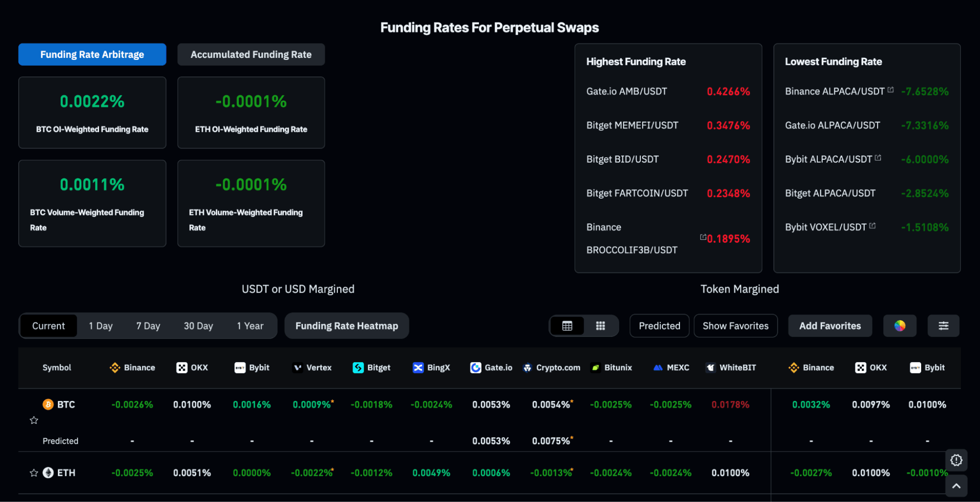The height and width of the screenshot is (502, 980).
Task: Click BTC token-margined Binance rate 0.0032%
Action: pos(811,404)
